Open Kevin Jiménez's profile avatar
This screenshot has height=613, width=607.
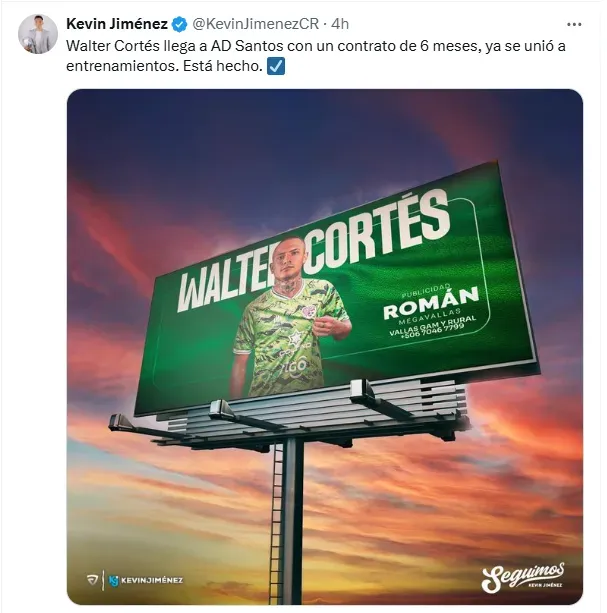[x=37, y=34]
